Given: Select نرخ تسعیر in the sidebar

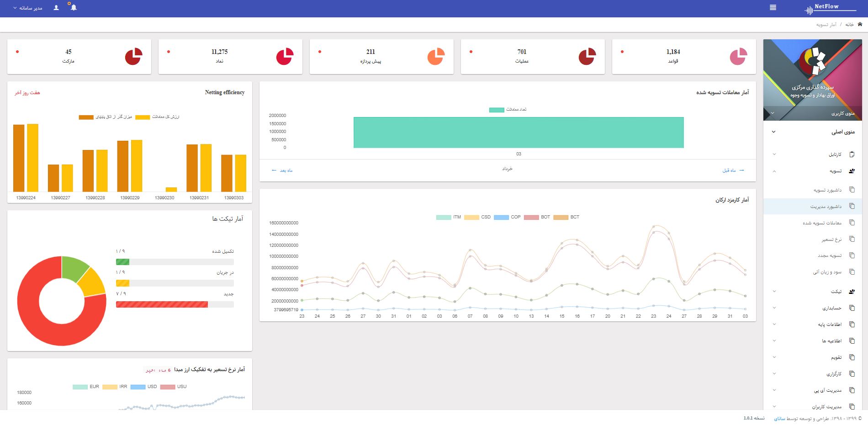Looking at the screenshot, I should [831, 240].
